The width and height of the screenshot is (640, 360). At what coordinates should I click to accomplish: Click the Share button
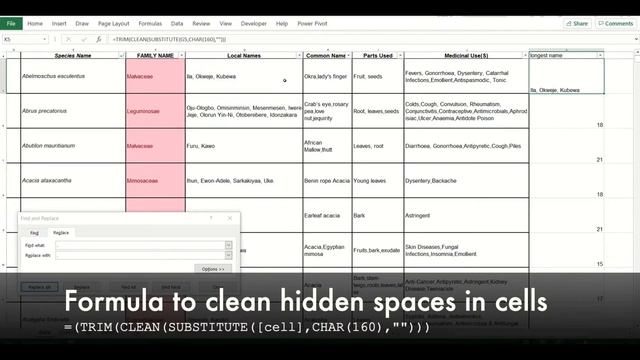point(577,24)
